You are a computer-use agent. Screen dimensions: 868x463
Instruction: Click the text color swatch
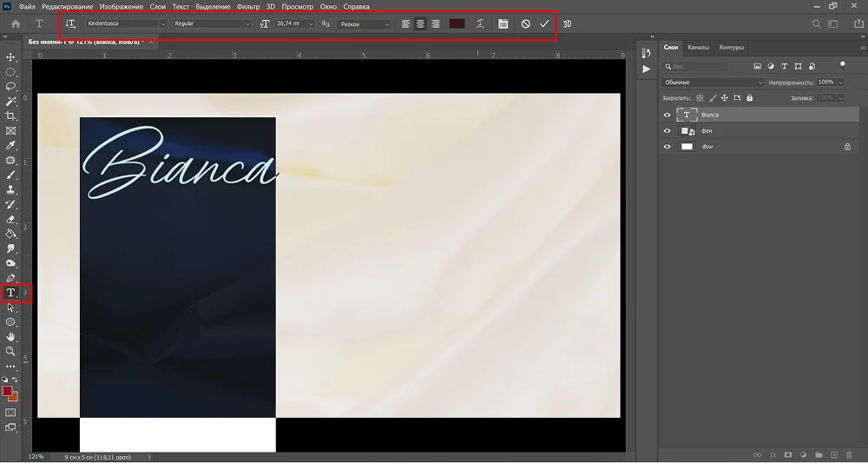pyautogui.click(x=457, y=23)
